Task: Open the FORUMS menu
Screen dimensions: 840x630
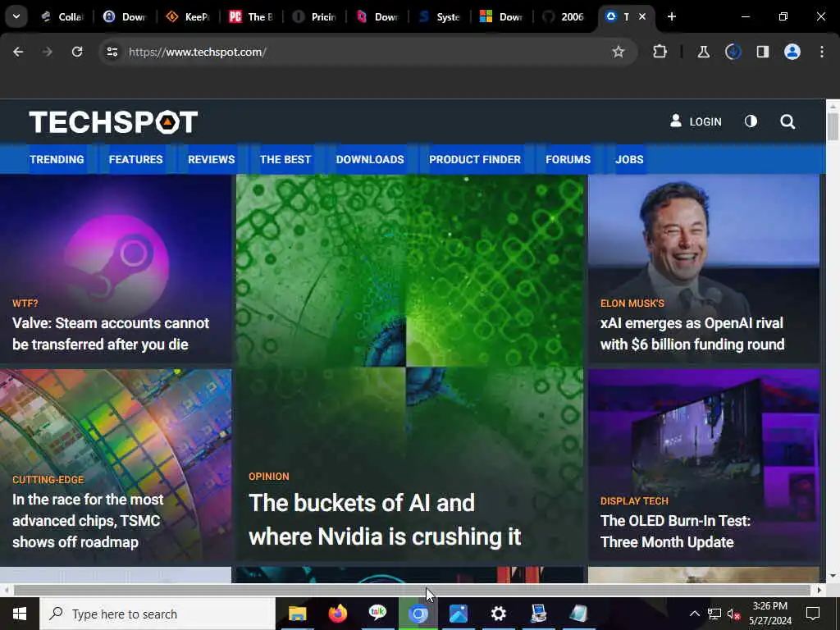Action: pos(568,160)
